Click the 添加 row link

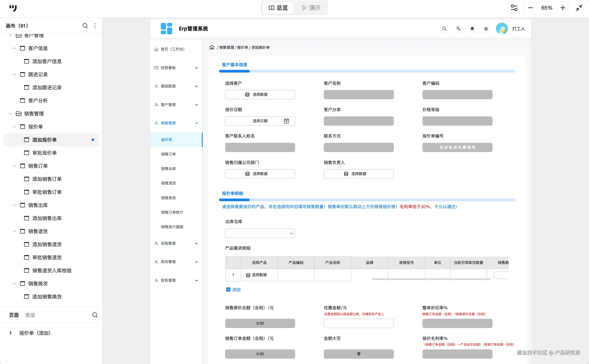tap(233, 290)
